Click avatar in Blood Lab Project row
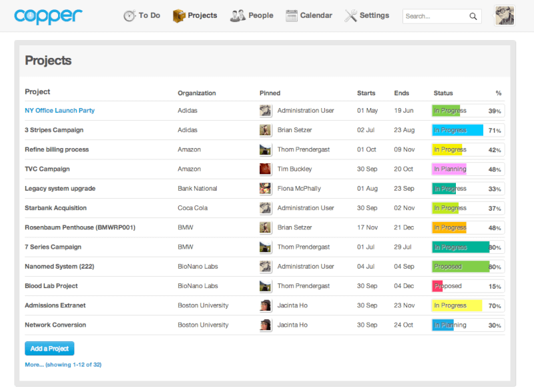 click(x=265, y=286)
